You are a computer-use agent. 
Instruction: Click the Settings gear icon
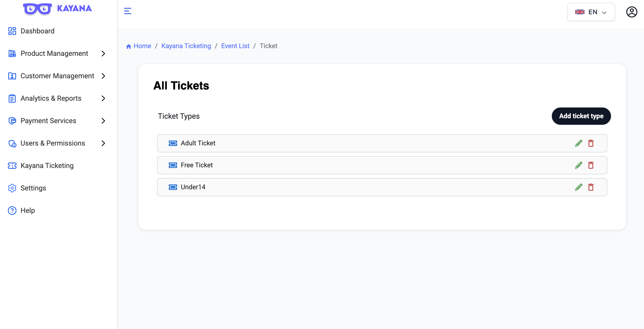pos(12,188)
